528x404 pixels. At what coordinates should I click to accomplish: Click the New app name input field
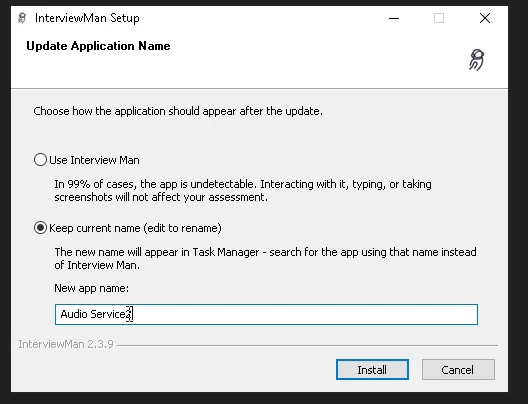266,314
